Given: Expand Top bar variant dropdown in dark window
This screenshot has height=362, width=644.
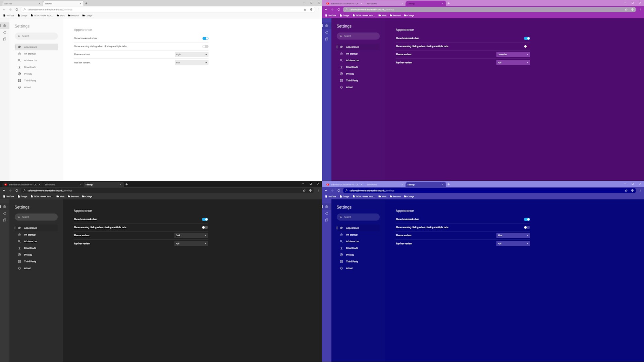Looking at the screenshot, I should 191,244.
